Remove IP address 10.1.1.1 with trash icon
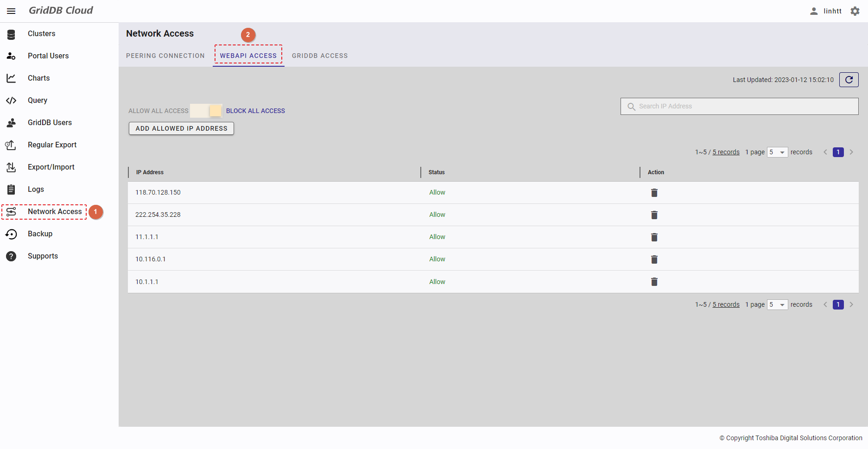This screenshot has width=868, height=449. pyautogui.click(x=654, y=282)
